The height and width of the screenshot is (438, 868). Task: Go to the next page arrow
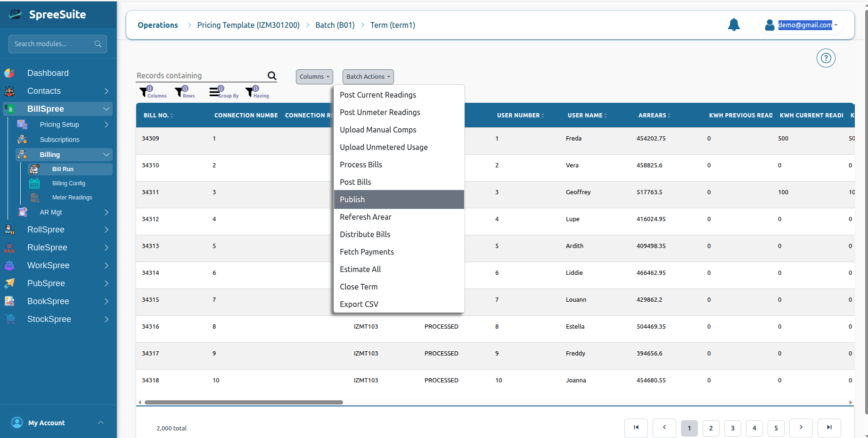point(801,428)
